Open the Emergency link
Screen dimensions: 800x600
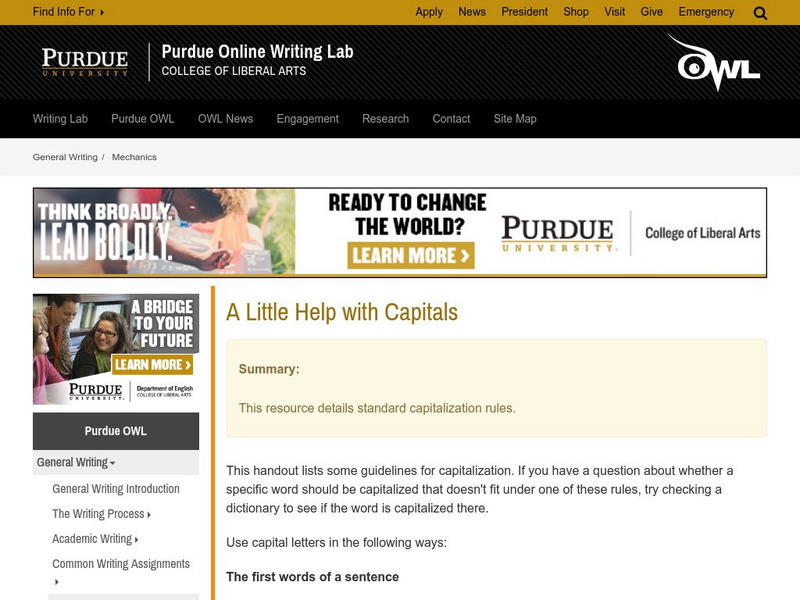tap(706, 12)
